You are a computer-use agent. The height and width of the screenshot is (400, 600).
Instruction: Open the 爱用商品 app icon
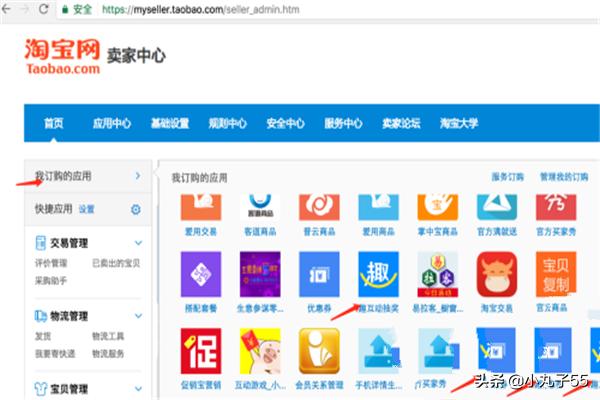click(x=378, y=207)
